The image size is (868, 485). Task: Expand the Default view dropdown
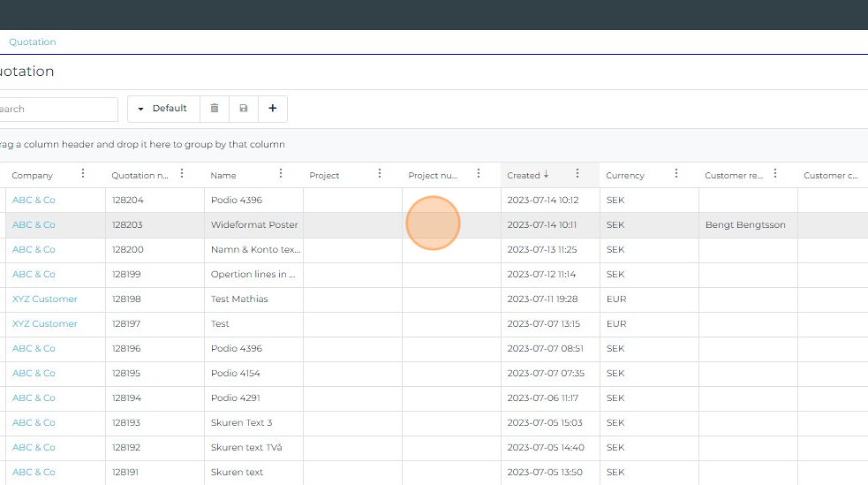click(163, 109)
